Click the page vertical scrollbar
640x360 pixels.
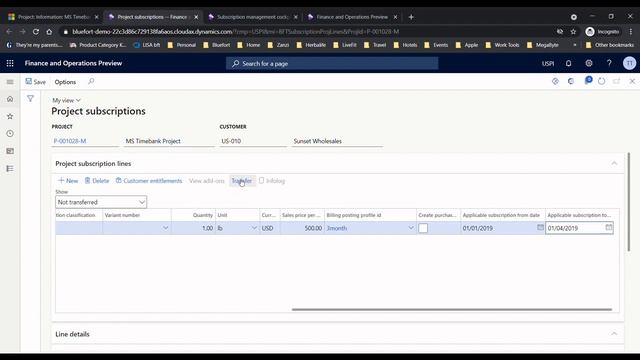click(x=629, y=202)
